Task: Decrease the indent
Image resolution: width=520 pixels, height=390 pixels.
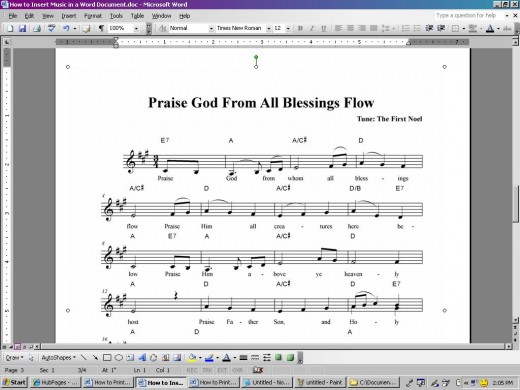Action: (x=429, y=28)
